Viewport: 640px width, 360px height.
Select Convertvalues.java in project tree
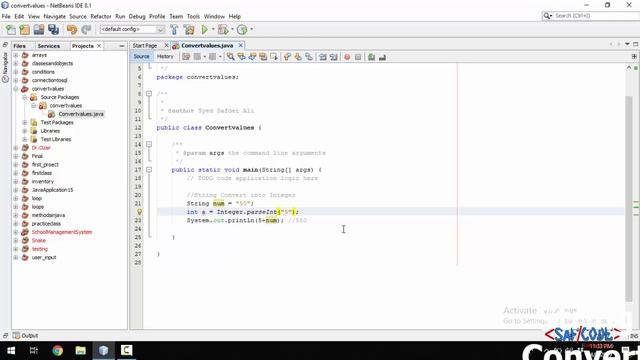point(81,114)
